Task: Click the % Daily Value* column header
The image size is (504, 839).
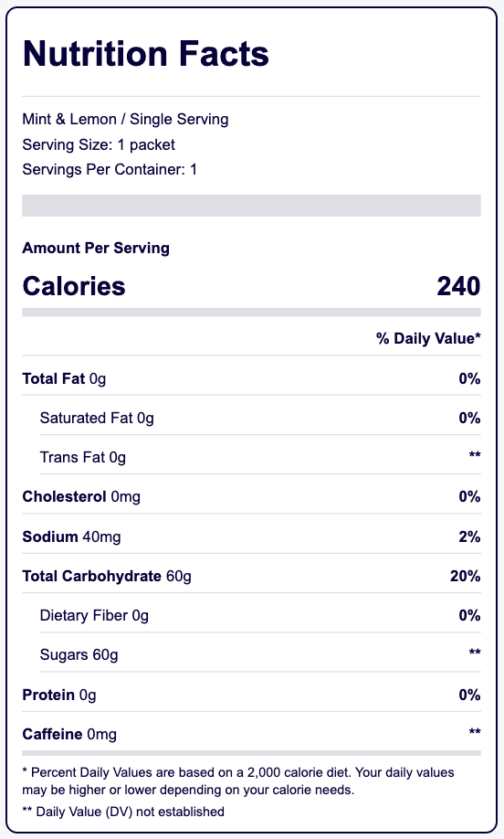Action: pyautogui.click(x=428, y=338)
